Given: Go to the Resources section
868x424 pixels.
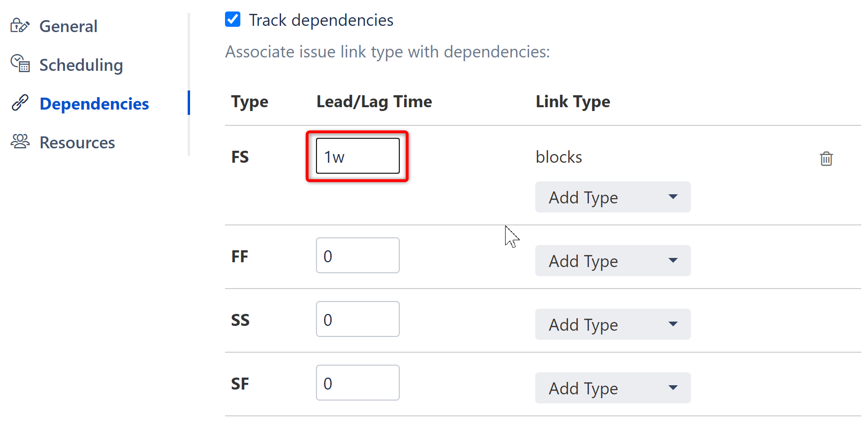Looking at the screenshot, I should coord(77,143).
